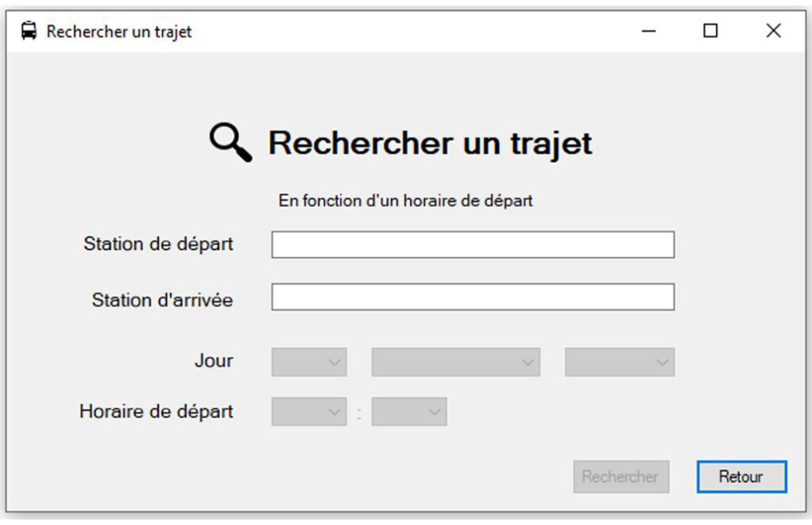Click the Retour button
812x525 pixels.
coord(741,477)
